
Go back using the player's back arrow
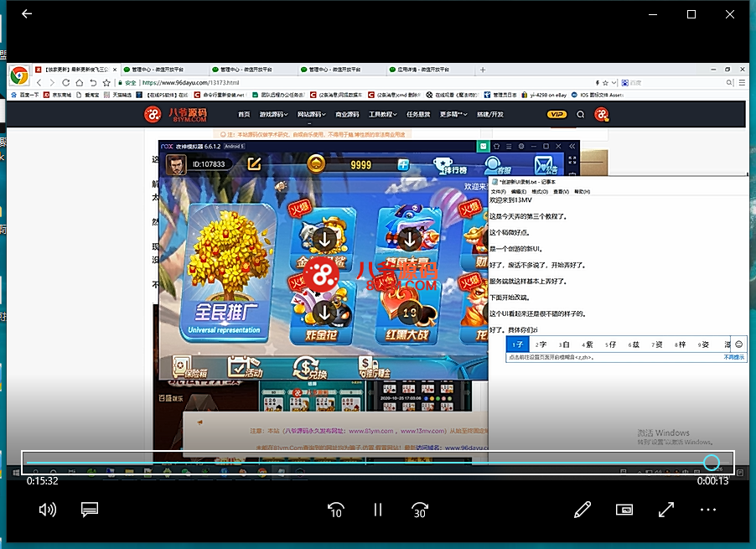[x=27, y=14]
